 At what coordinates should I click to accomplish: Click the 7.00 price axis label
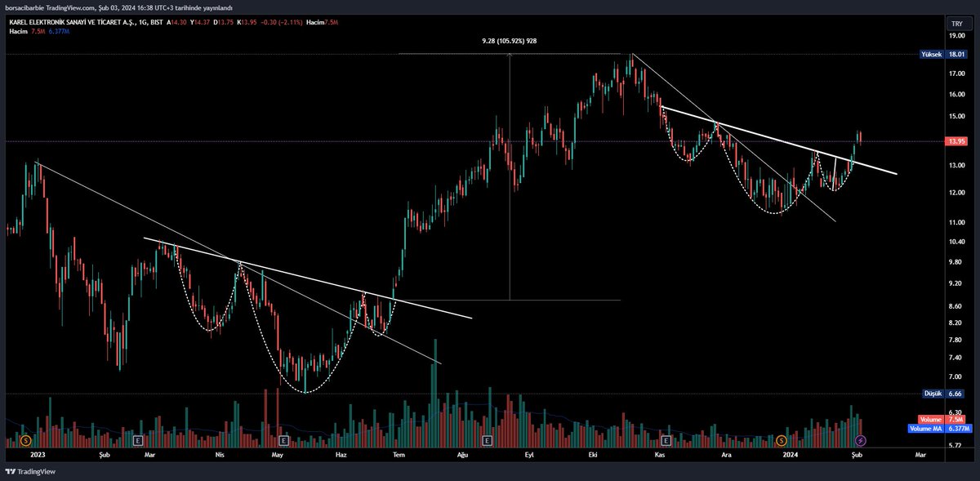(956, 377)
